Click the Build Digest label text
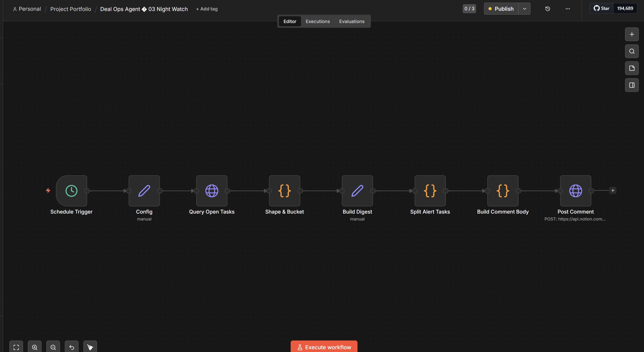 click(x=357, y=212)
